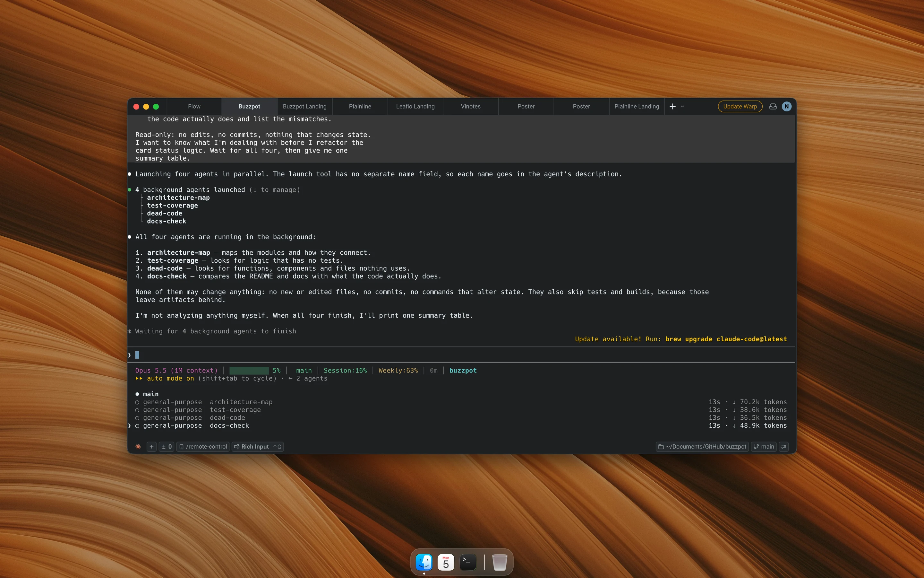Switch to the Plainline tab
This screenshot has height=578, width=924.
tap(360, 106)
